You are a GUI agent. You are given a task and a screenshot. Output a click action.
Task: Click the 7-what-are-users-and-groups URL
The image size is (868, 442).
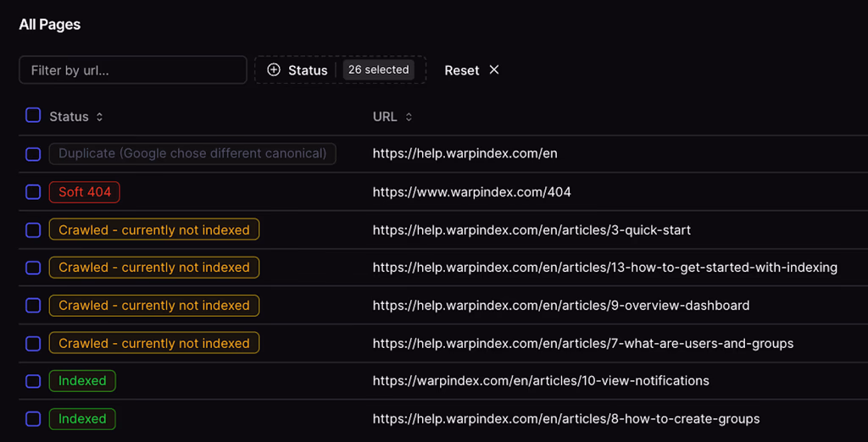pos(583,344)
